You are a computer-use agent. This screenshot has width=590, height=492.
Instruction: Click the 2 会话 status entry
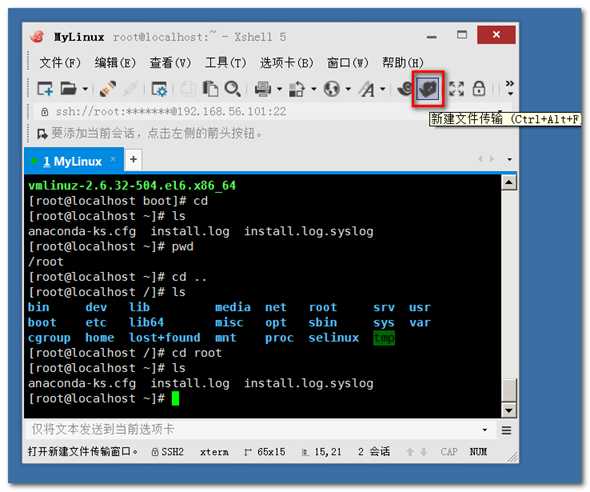point(374,451)
